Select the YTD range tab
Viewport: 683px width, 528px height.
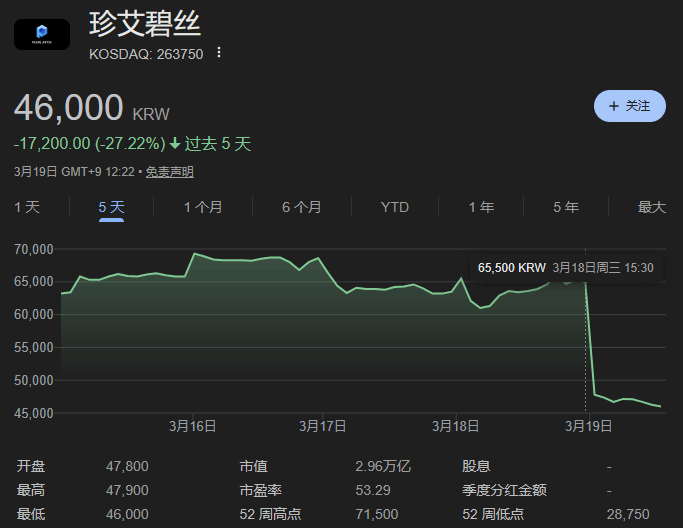[395, 207]
